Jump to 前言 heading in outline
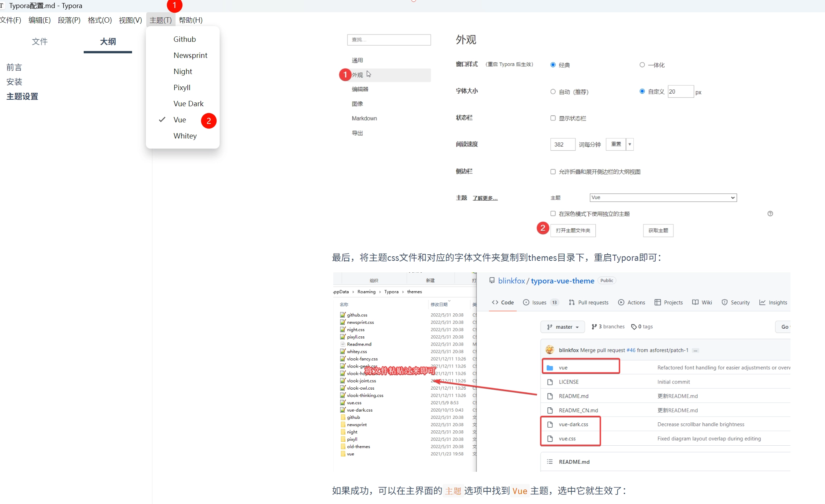825x504 pixels. pos(14,68)
